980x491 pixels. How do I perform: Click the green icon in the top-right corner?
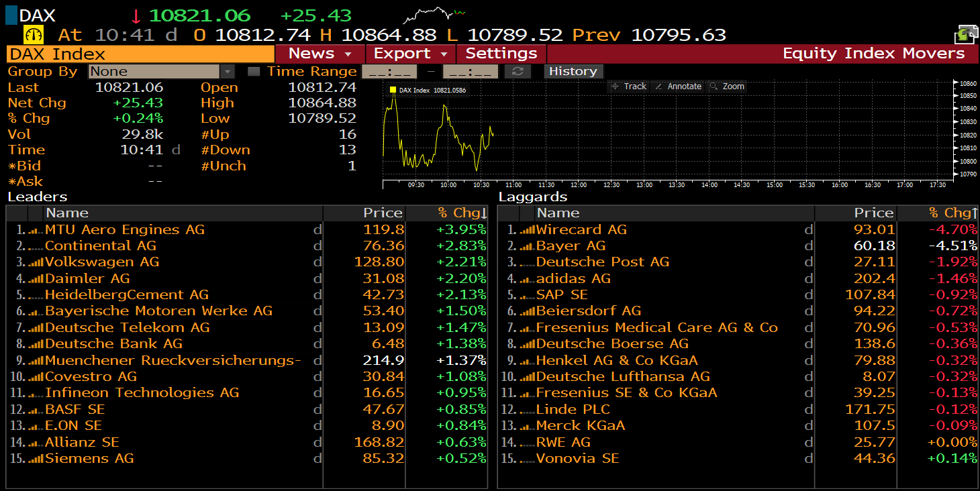965,35
